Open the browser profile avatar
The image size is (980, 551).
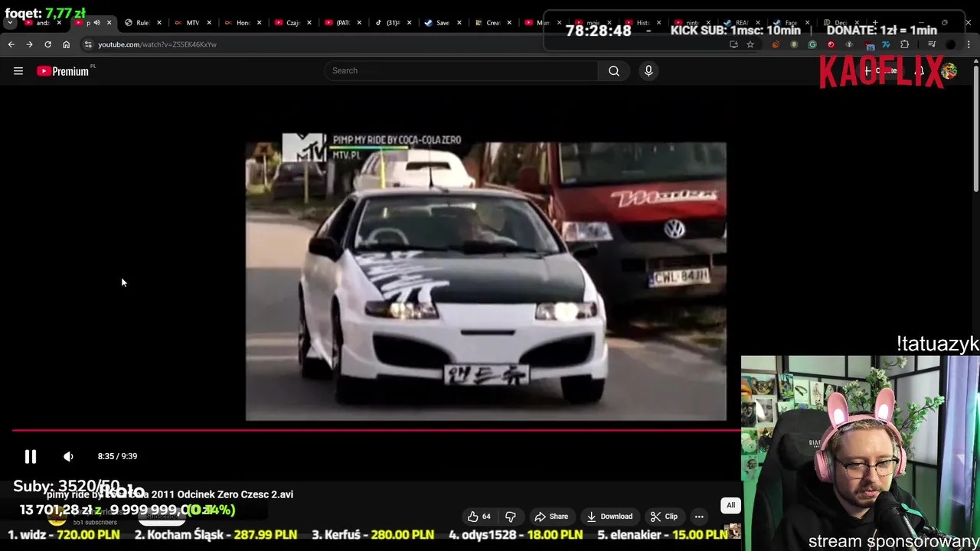pyautogui.click(x=950, y=44)
